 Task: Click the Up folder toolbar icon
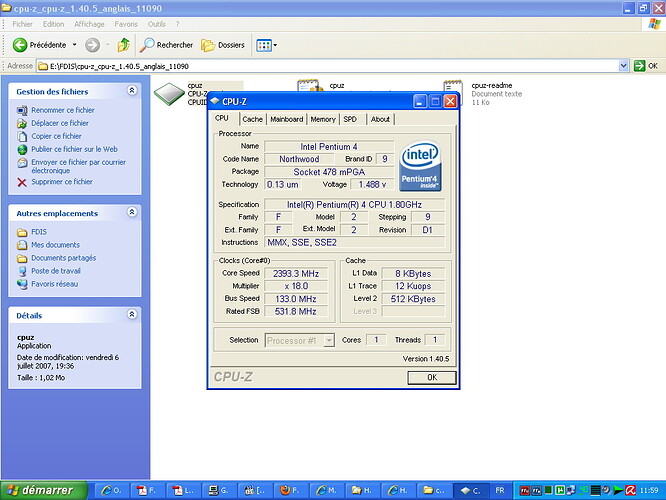(123, 45)
